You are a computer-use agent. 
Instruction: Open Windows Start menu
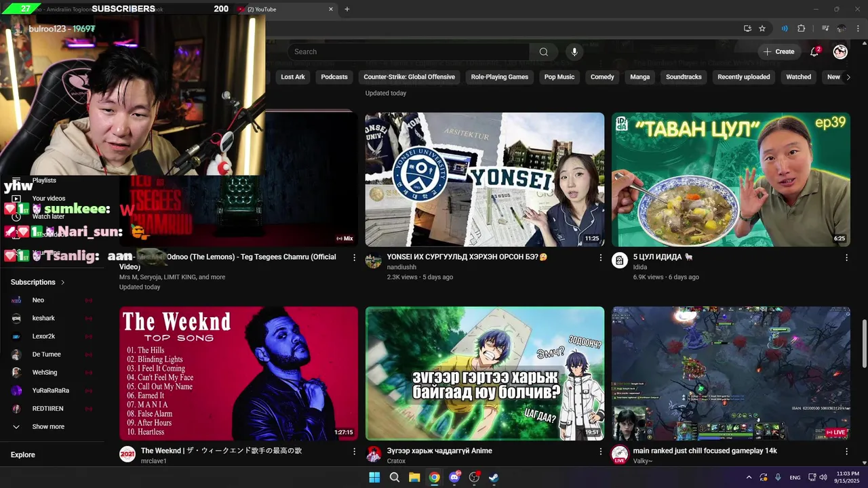374,477
